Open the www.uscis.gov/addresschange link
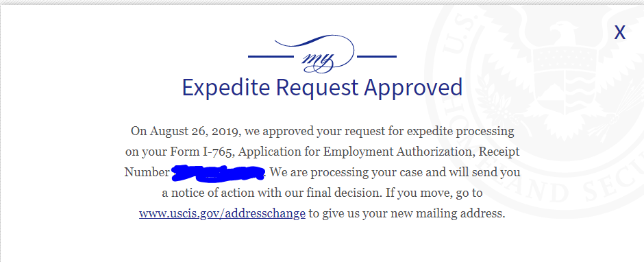This screenshot has width=644, height=262. click(222, 213)
